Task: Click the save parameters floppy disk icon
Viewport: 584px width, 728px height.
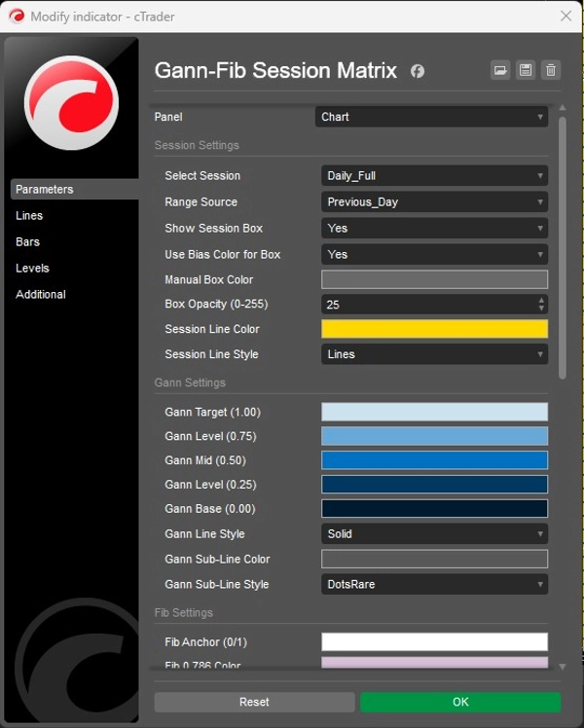Action: pos(526,70)
